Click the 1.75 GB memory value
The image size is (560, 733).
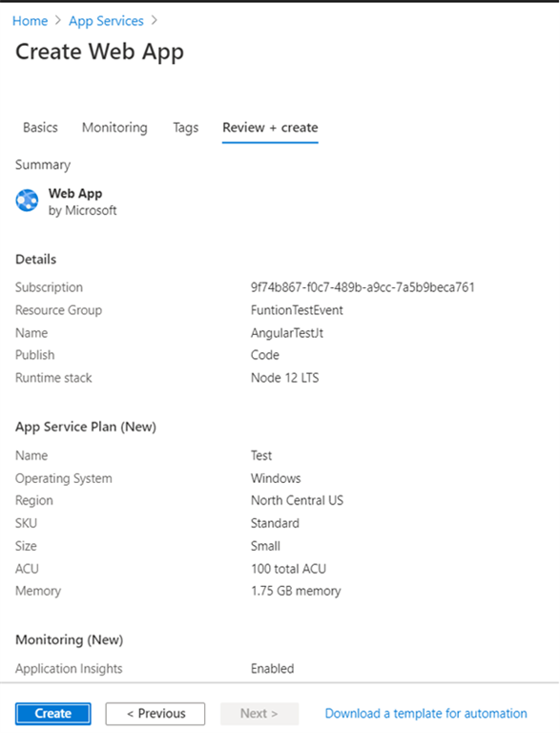[296, 591]
